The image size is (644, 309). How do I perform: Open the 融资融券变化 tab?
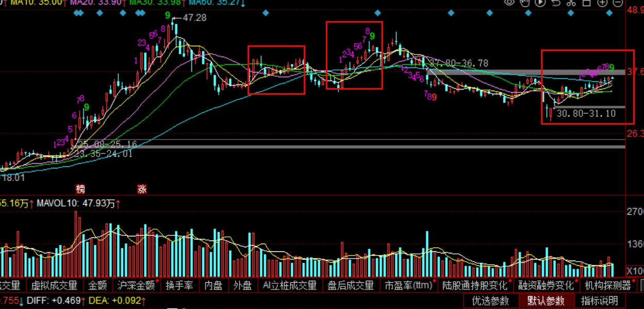546,285
